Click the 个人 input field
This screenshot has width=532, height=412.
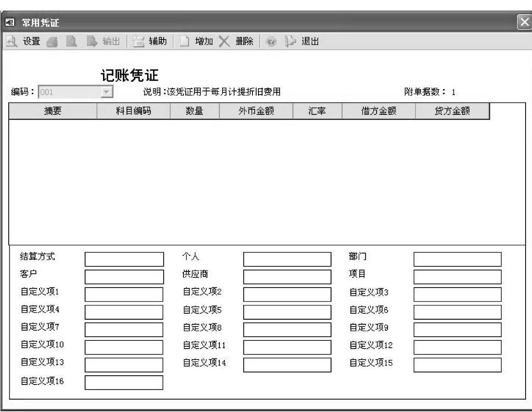[x=287, y=259]
